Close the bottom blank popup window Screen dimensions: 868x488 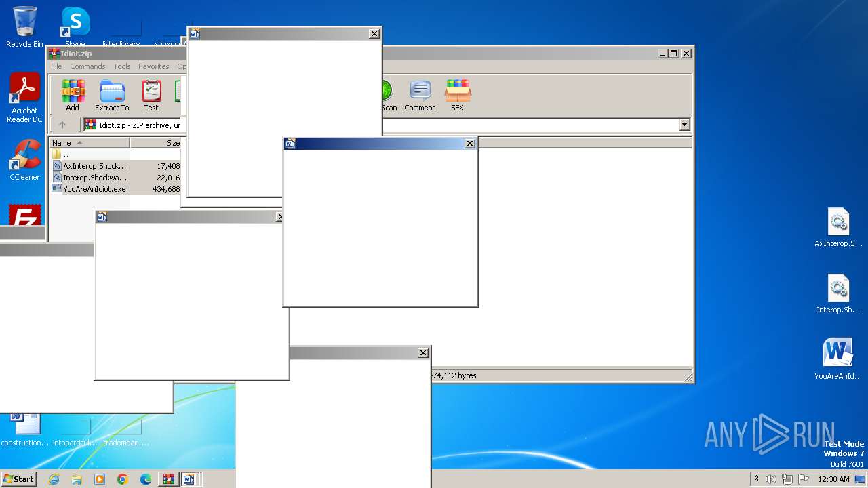pyautogui.click(x=422, y=352)
